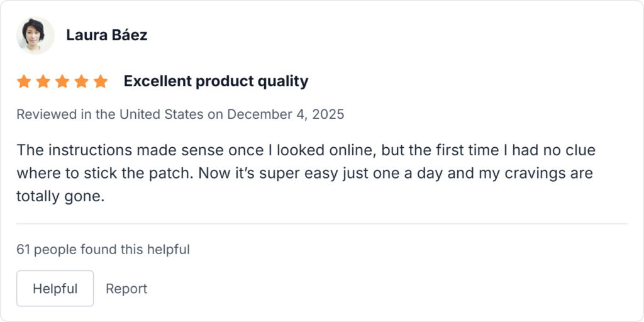Report this review
644x322 pixels.
click(x=126, y=289)
